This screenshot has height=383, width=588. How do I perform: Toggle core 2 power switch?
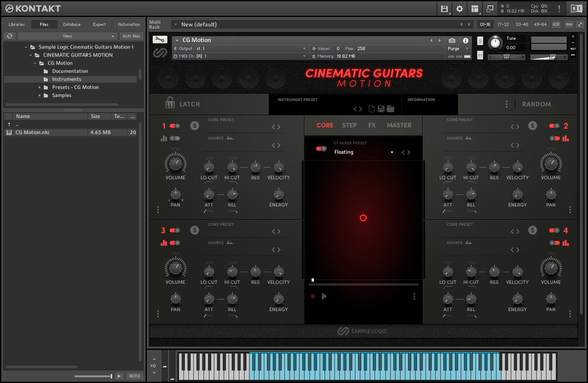[x=555, y=126]
